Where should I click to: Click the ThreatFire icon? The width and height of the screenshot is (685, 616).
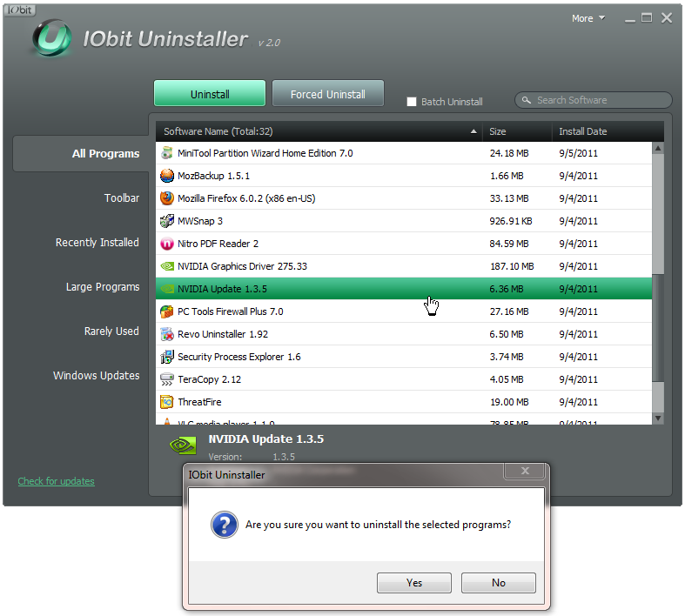(x=166, y=402)
